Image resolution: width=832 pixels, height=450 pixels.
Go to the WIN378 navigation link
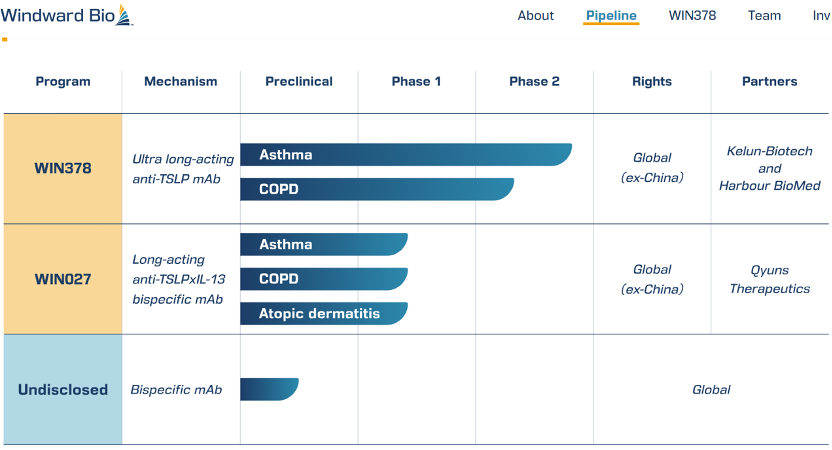coord(692,16)
